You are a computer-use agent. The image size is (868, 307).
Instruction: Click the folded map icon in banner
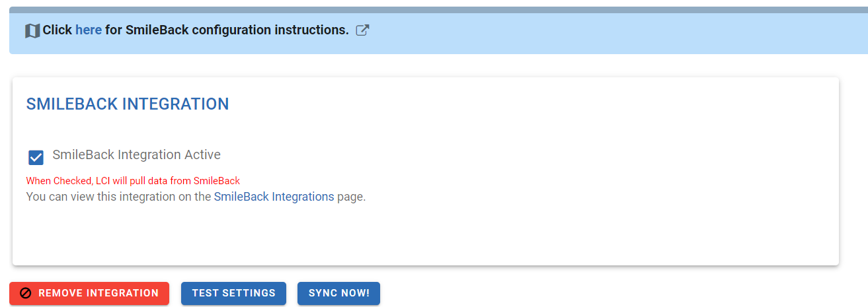pyautogui.click(x=32, y=30)
